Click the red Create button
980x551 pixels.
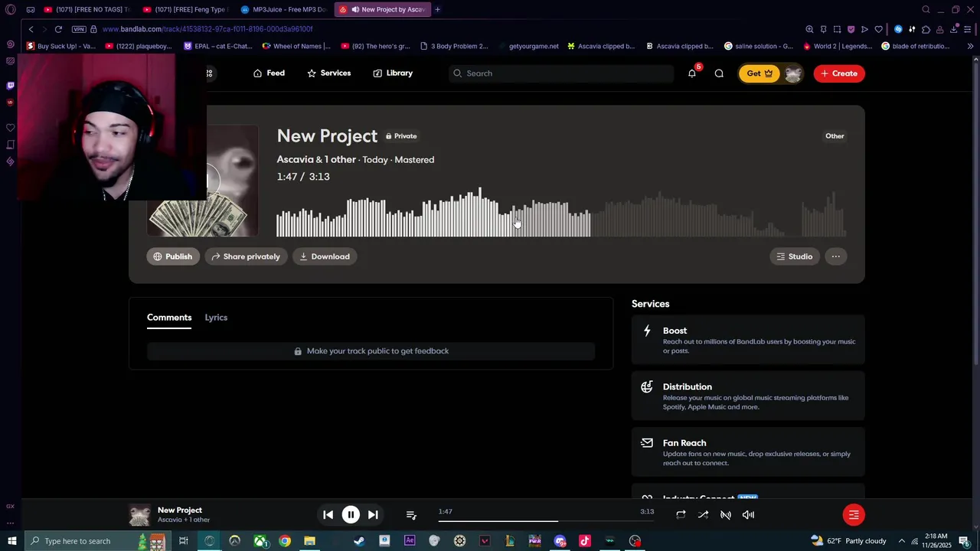pos(839,73)
